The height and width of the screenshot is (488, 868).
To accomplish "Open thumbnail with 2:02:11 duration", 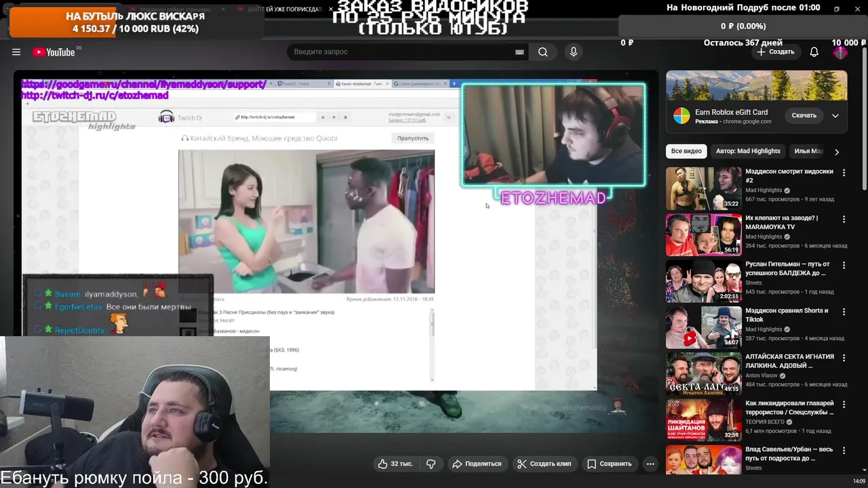I will pyautogui.click(x=703, y=281).
